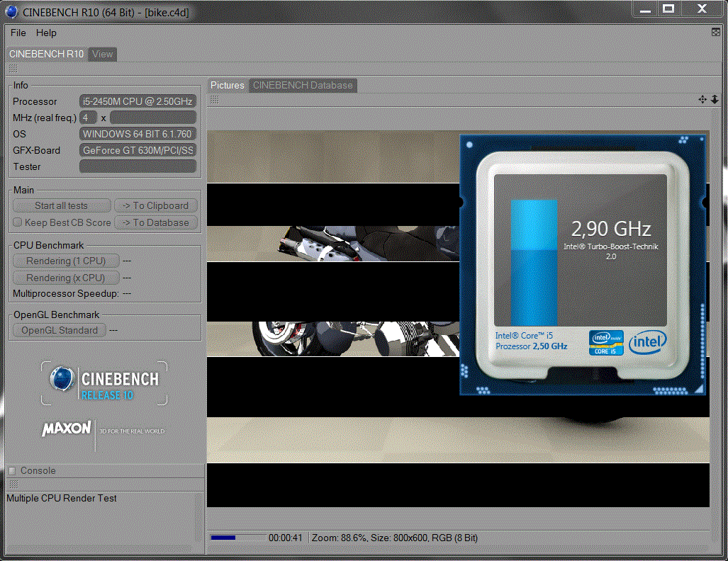Click the Processor field i5-2450M
Screen dimensions: 728x561
[138, 101]
